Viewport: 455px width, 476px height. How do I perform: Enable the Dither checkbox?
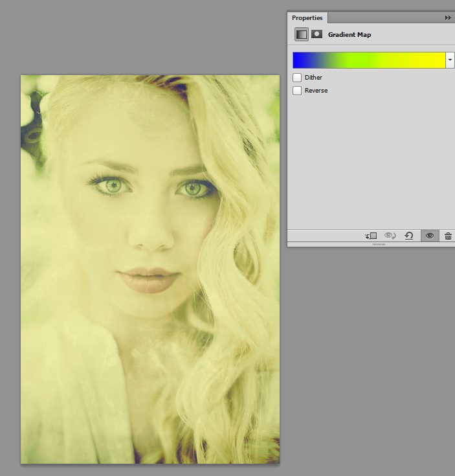point(297,78)
